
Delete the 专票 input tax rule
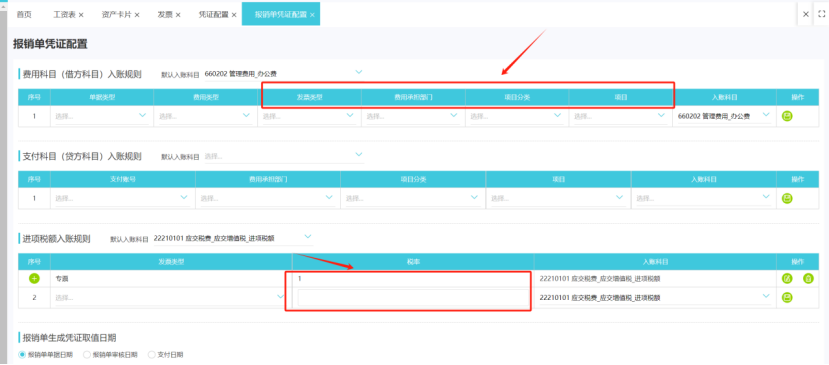click(x=808, y=278)
